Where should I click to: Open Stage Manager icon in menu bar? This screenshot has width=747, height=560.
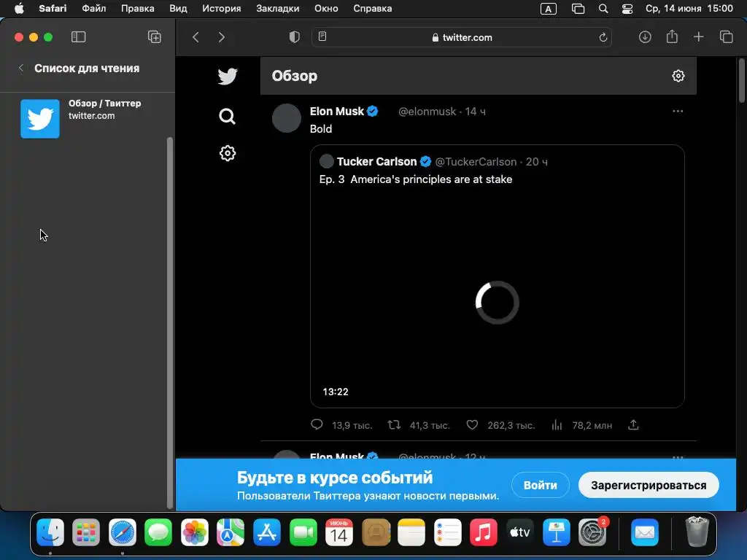tap(578, 9)
